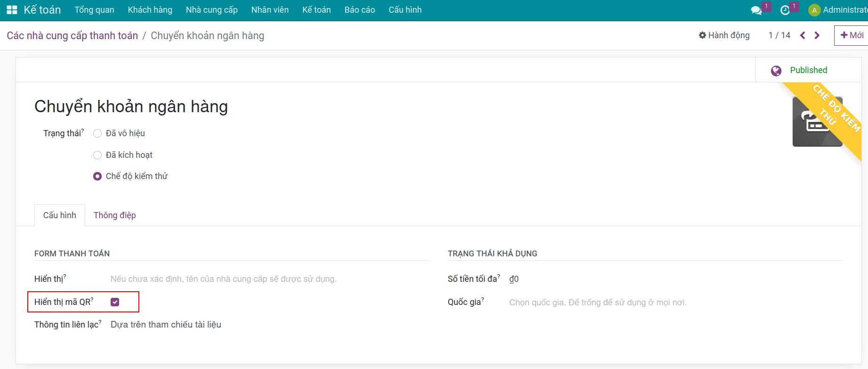Open the Nhân viên menu
Image resolution: width=868 pixels, height=369 pixels.
pos(270,10)
